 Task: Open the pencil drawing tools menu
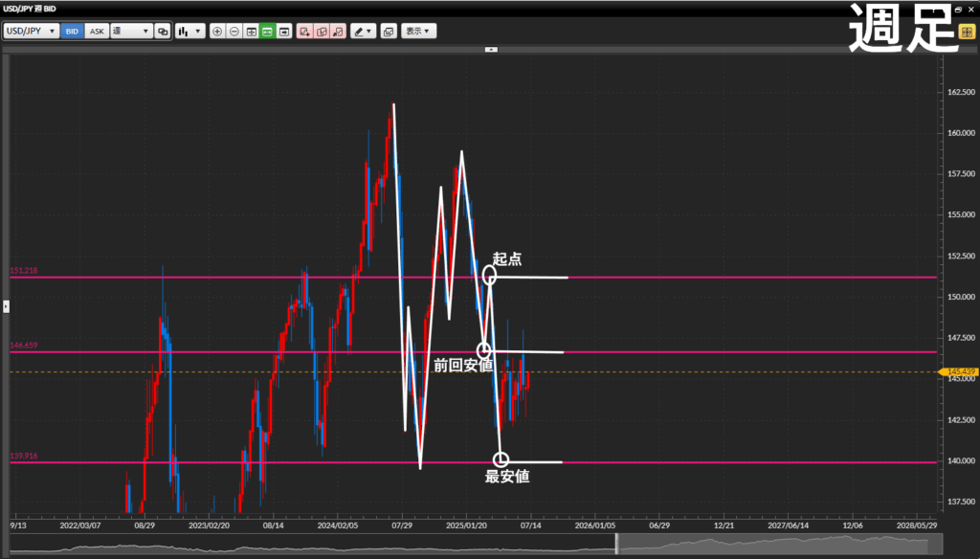click(363, 32)
